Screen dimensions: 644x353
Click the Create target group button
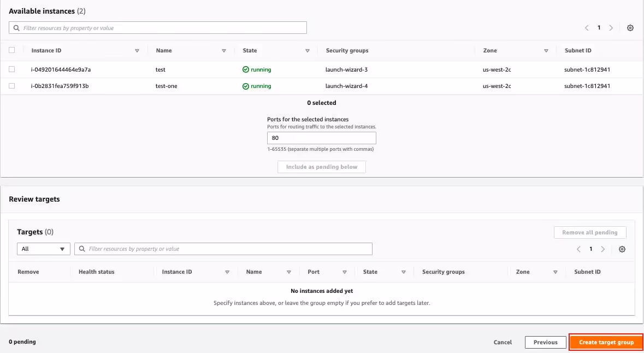[x=606, y=342]
